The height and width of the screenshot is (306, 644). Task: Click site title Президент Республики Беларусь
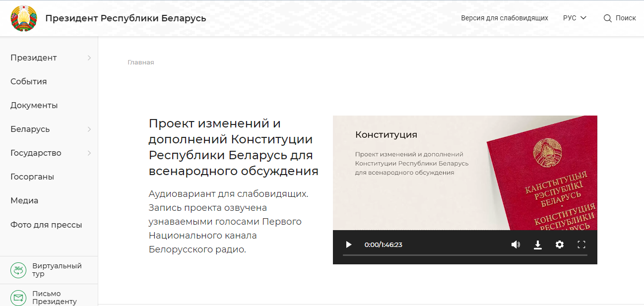pyautogui.click(x=126, y=18)
